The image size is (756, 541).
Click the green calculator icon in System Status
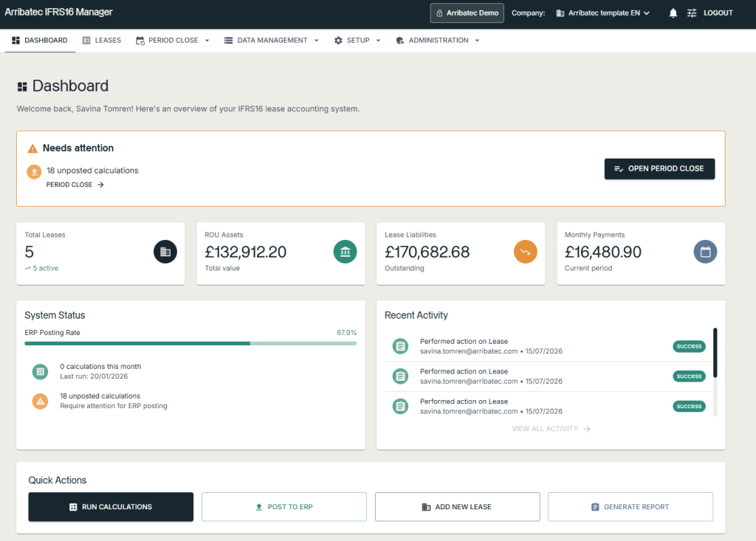coord(40,371)
